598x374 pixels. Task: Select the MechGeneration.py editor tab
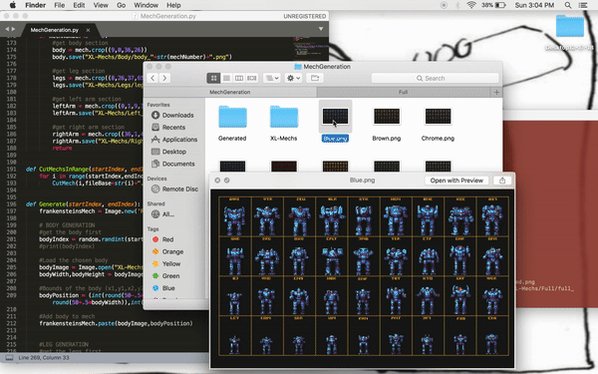pos(55,30)
